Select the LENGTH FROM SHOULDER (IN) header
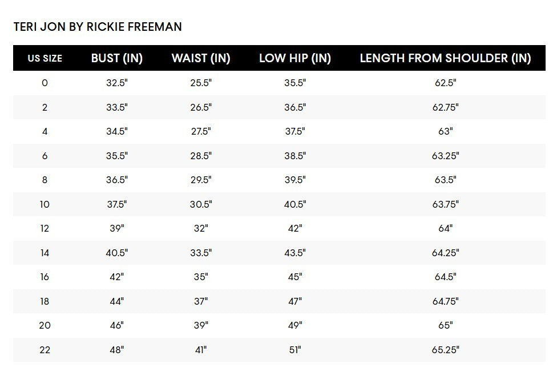This screenshot has width=553, height=392. [446, 58]
